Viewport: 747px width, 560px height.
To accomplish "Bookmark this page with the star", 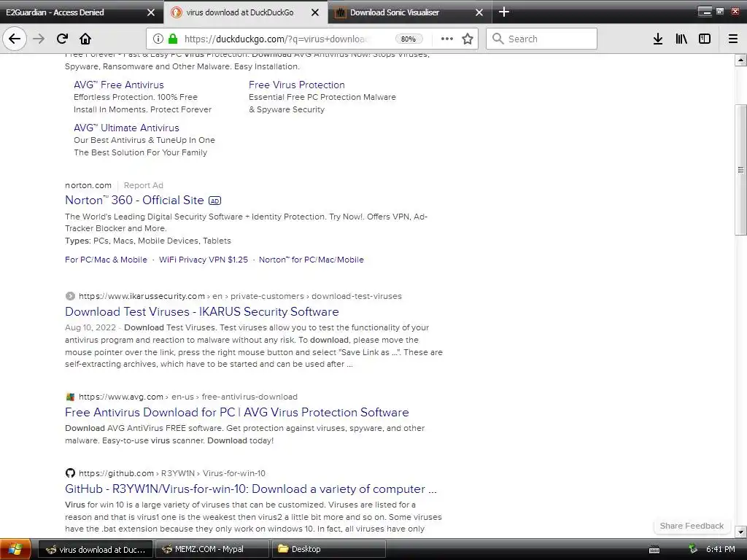I will [468, 39].
